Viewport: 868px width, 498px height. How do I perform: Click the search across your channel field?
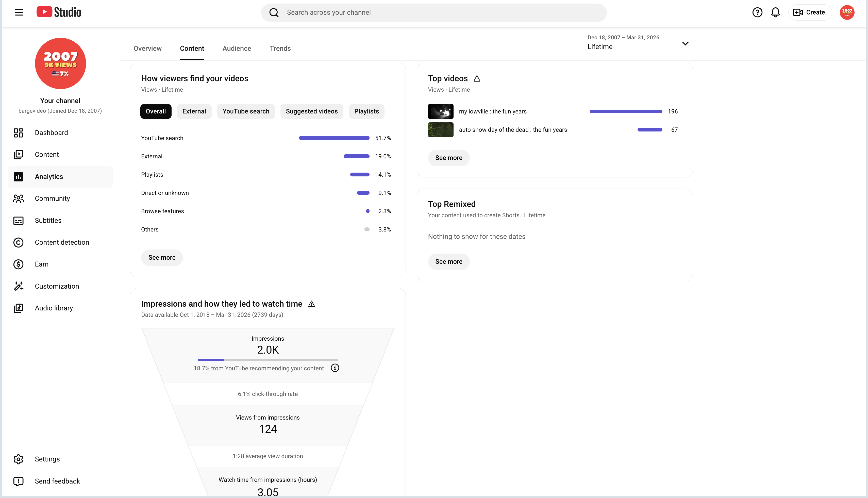click(x=434, y=13)
